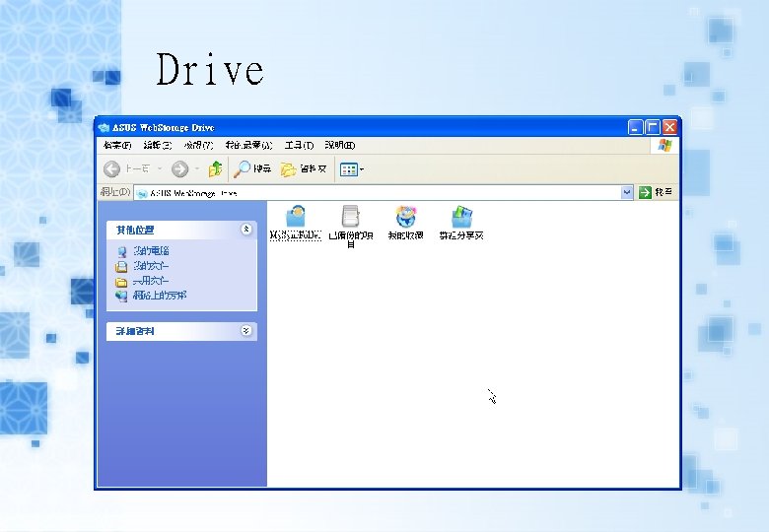Maximize the ASUS WebStorage Drive window
The image size is (769, 532).
(653, 127)
